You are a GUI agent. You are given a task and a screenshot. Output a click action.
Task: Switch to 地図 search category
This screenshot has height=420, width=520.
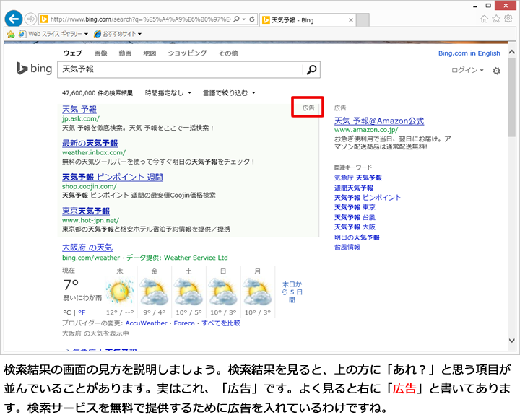[149, 53]
